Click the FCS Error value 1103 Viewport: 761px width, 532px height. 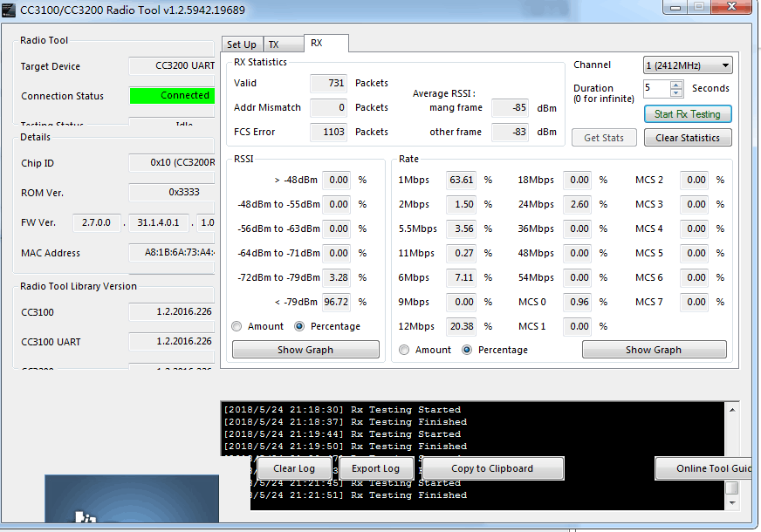coord(328,132)
